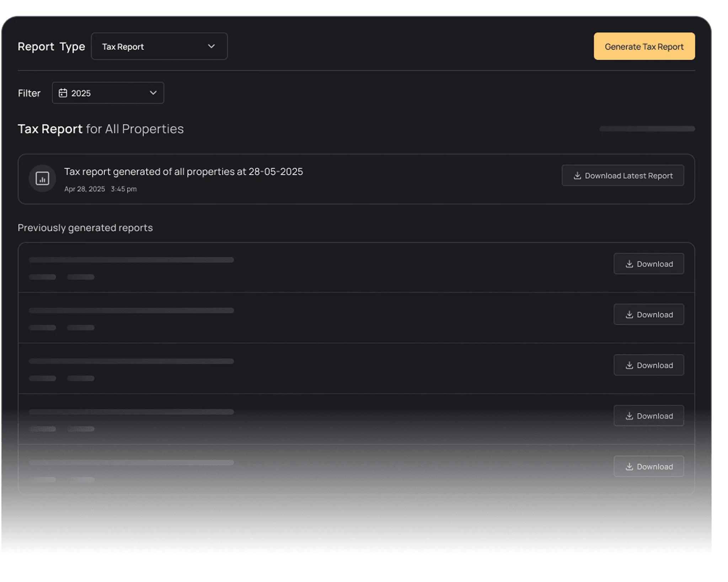Click the chevron beside 2025
Viewport: 728px width, 582px height.
153,93
